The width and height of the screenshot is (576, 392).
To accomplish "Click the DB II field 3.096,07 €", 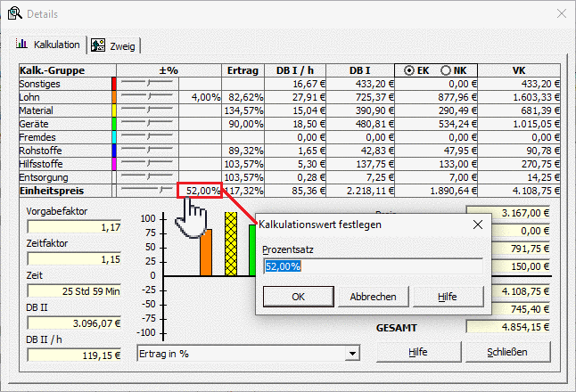I will click(74, 323).
